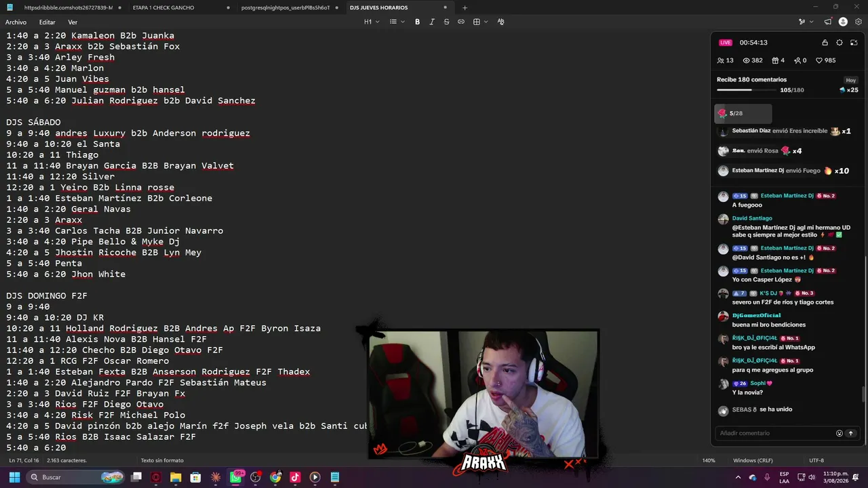Open the H1 heading style dropdown
Image resolution: width=868 pixels, height=488 pixels.
(x=372, y=22)
